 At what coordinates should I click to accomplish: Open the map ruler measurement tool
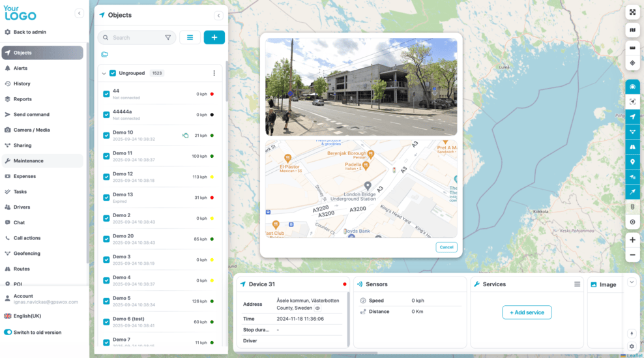[x=632, y=48]
